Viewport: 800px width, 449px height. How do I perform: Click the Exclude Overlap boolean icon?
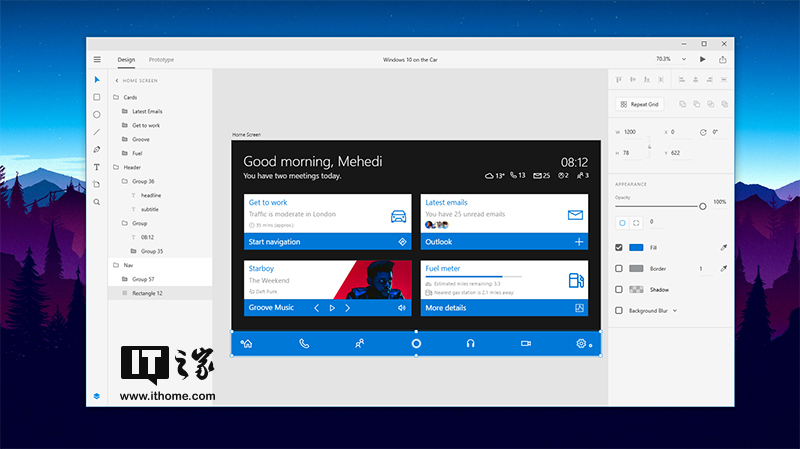coord(724,104)
